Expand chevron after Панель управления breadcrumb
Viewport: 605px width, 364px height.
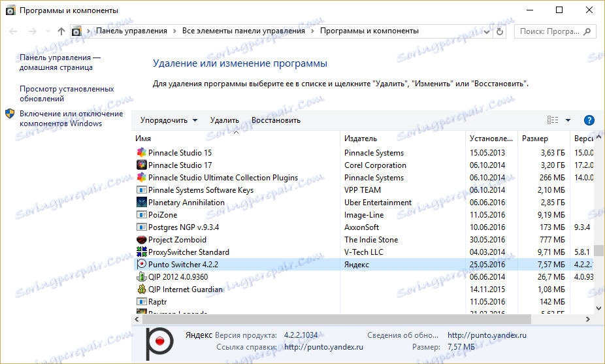pos(174,31)
